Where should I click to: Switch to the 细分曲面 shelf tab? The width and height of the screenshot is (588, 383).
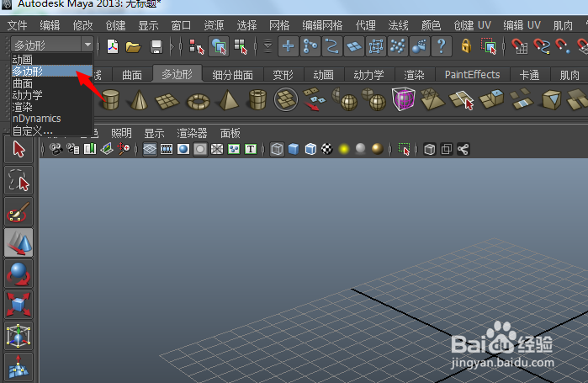[232, 75]
